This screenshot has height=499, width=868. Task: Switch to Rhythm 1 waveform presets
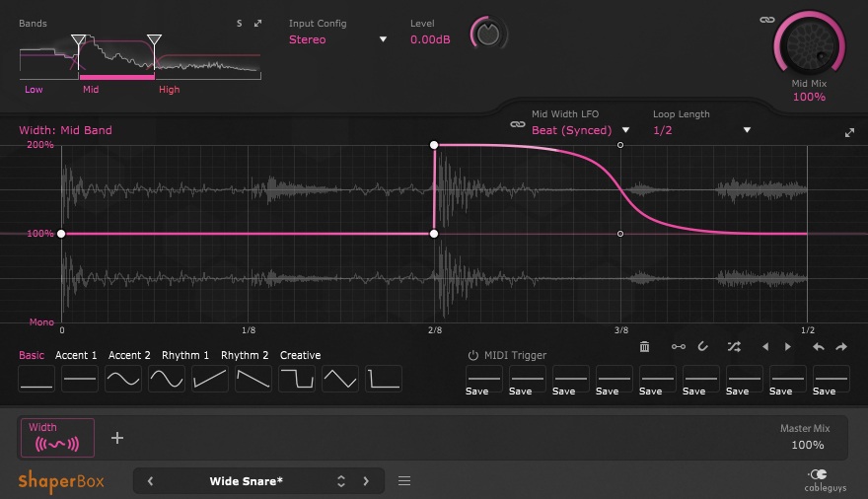point(185,355)
